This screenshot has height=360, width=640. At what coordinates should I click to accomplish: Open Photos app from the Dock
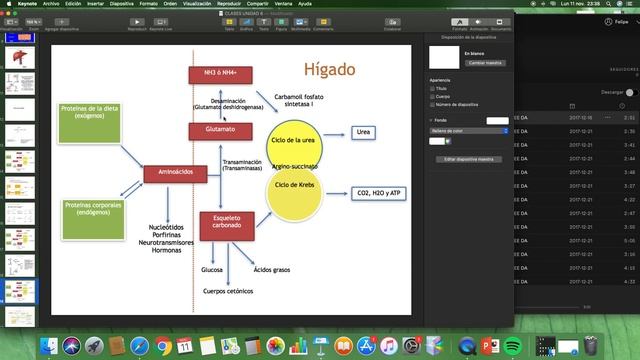pos(276,346)
